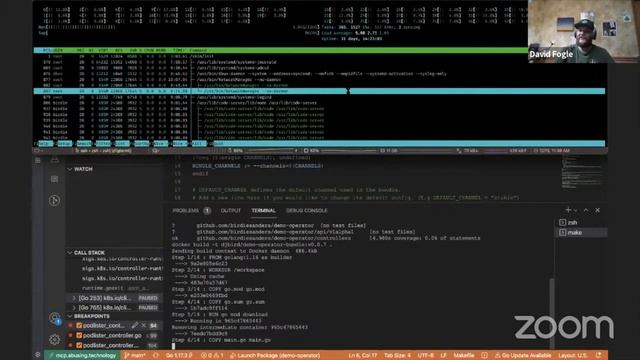
Task: Open the Run and Debug sidebar icon
Action: [54, 200]
